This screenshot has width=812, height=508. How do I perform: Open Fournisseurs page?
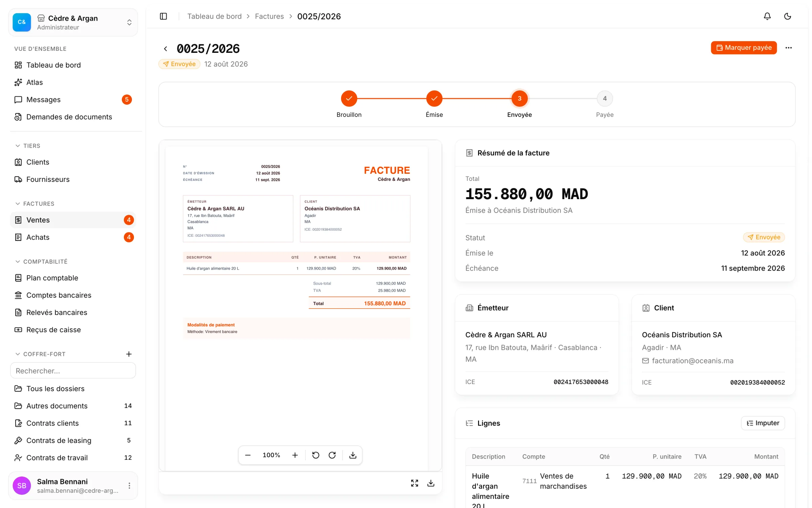[73, 179]
